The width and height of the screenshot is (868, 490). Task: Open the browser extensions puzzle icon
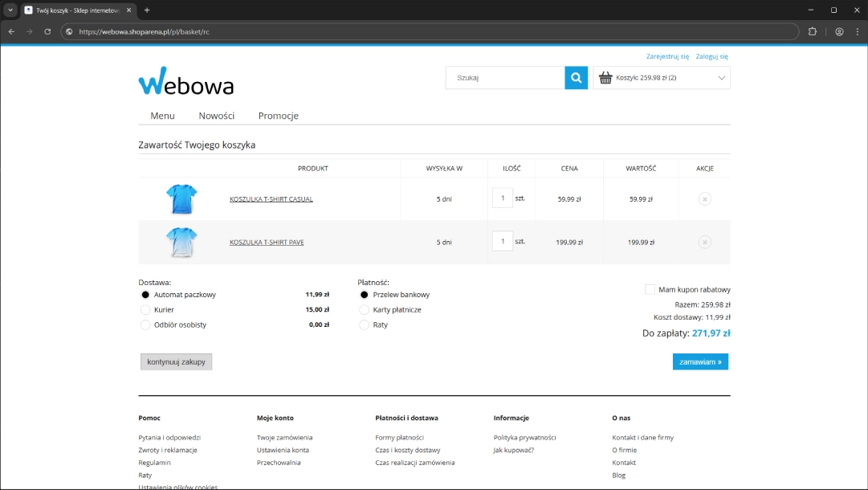813,32
